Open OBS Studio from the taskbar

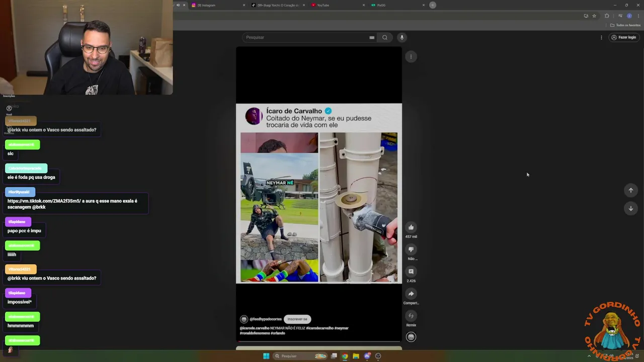tap(378, 356)
